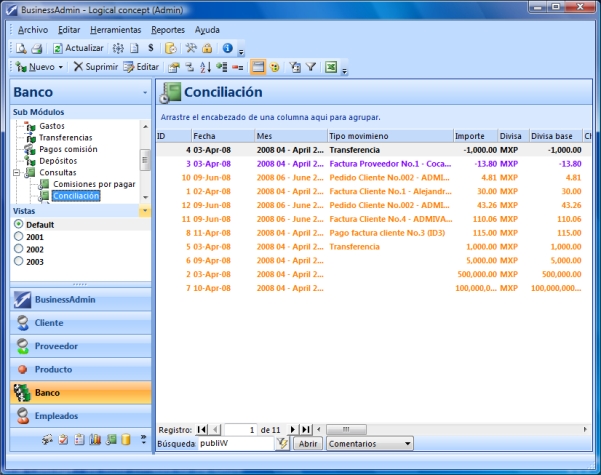The height and width of the screenshot is (475, 601).
Task: Collapse the Consultas tree node
Action: tap(16, 173)
